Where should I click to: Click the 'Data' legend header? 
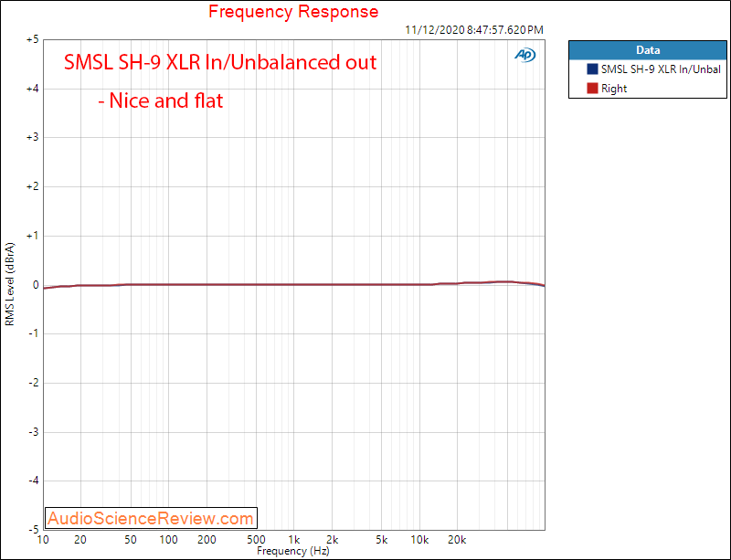tap(648, 50)
